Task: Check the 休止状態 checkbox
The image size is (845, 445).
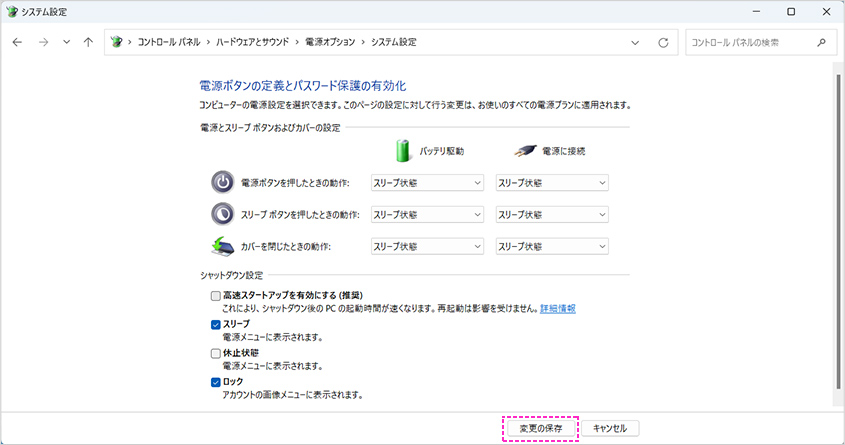Action: (216, 353)
